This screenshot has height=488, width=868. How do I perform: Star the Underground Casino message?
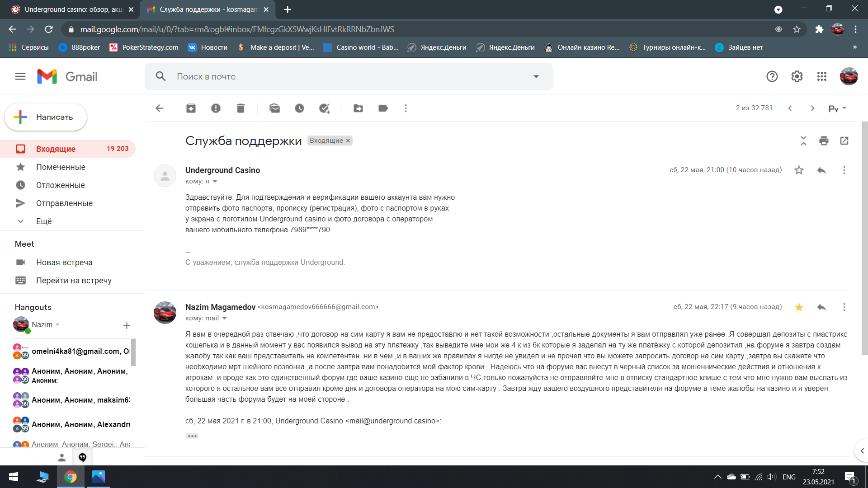(799, 170)
